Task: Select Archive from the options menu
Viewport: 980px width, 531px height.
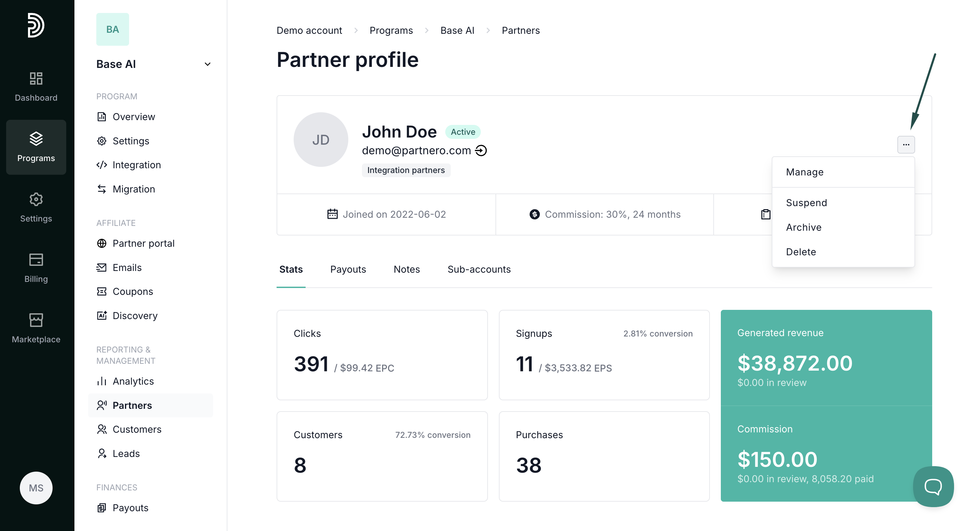Action: (803, 227)
